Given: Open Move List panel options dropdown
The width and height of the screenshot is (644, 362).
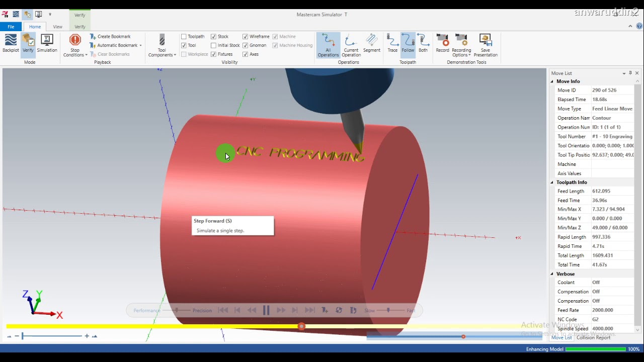Looking at the screenshot, I should [624, 73].
